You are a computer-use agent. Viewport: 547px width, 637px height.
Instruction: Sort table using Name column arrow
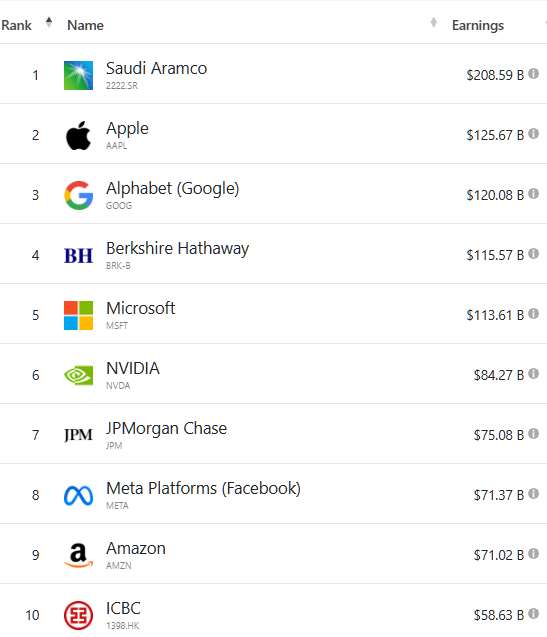point(434,22)
